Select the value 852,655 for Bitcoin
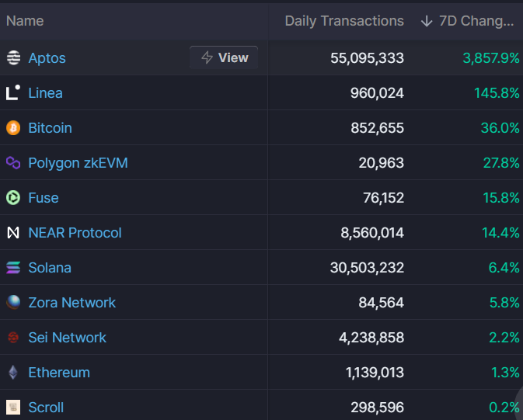The width and height of the screenshot is (523, 420). click(x=377, y=128)
